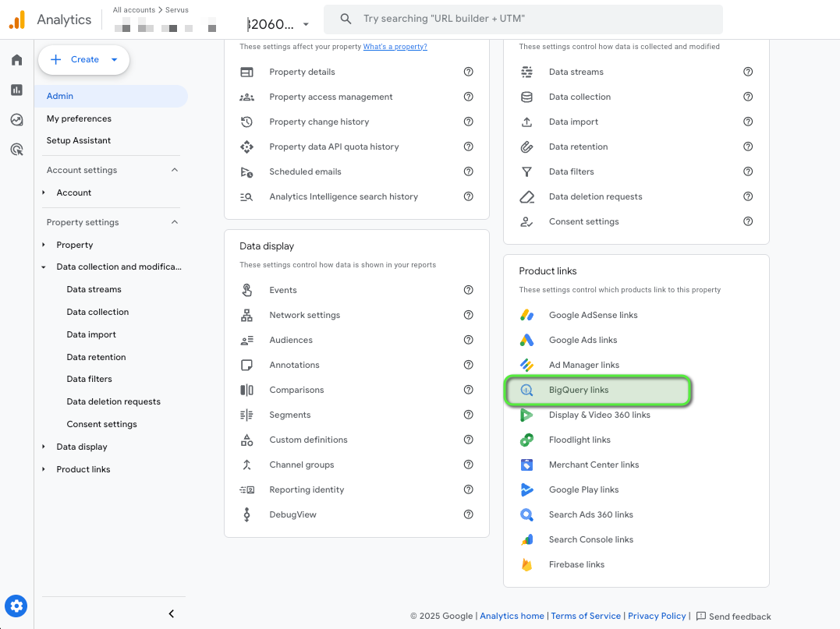Click the blue Admin gear icon
The width and height of the screenshot is (840, 629).
[x=16, y=606]
